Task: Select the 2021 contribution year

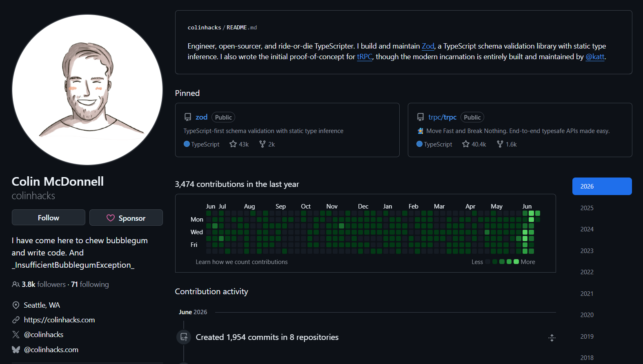Action: click(x=602, y=293)
